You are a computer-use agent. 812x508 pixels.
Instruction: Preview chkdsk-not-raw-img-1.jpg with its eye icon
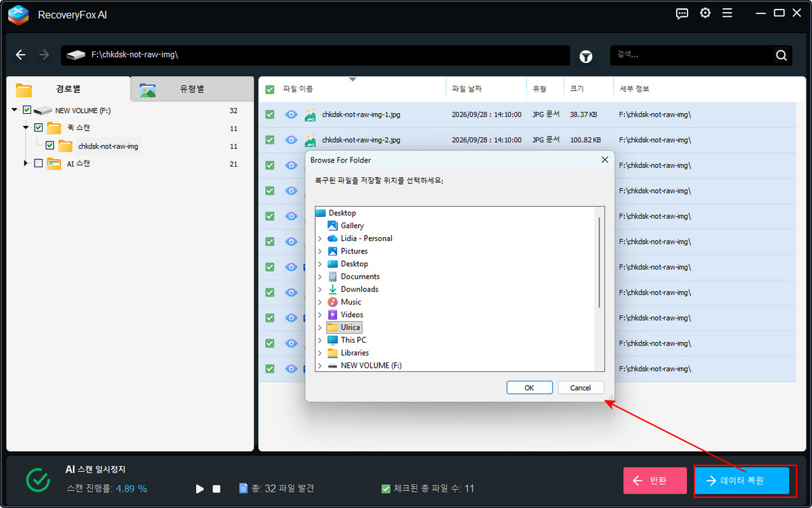click(291, 114)
